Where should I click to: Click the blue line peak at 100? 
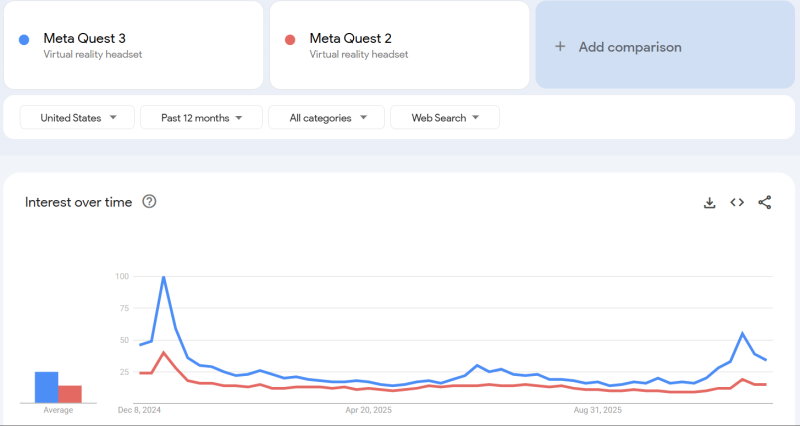tap(163, 277)
